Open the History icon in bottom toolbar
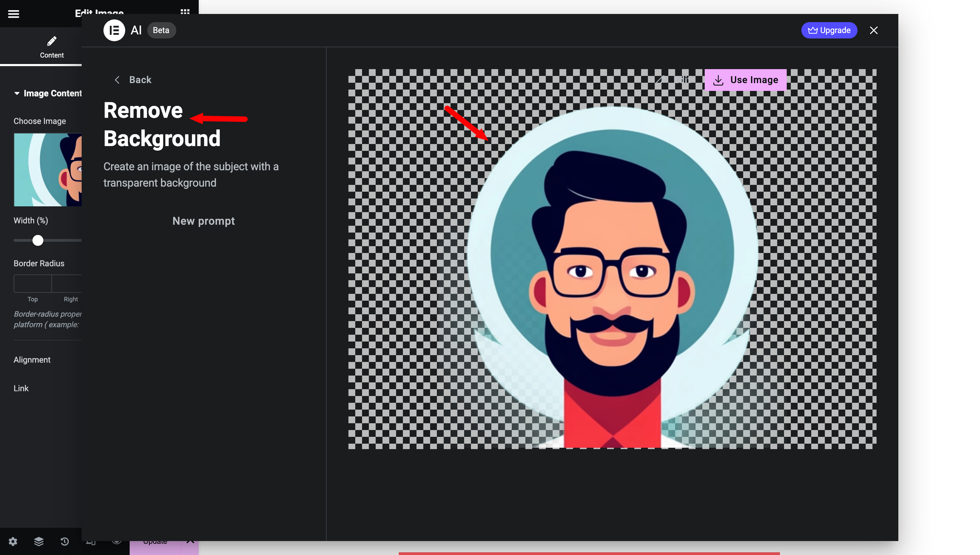 [65, 541]
